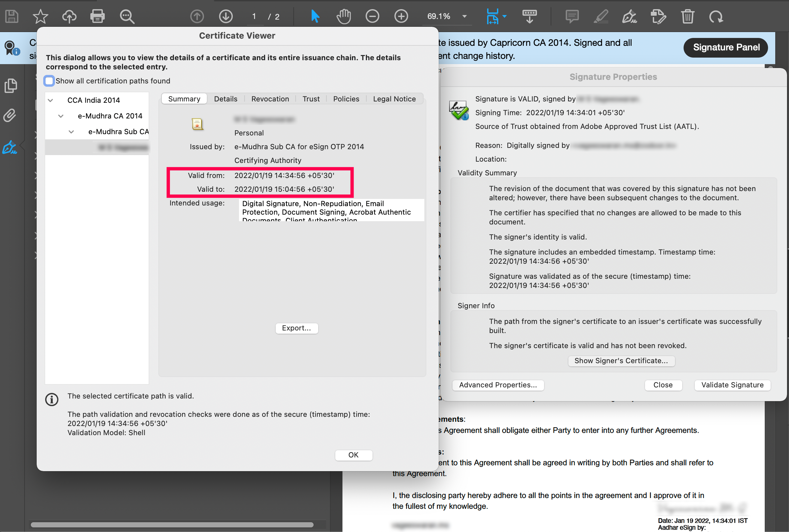This screenshot has width=789, height=532.
Task: Select the hand pan tool
Action: [343, 16]
